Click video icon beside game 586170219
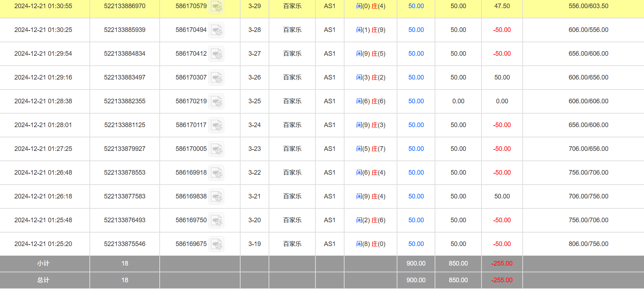 pos(216,102)
